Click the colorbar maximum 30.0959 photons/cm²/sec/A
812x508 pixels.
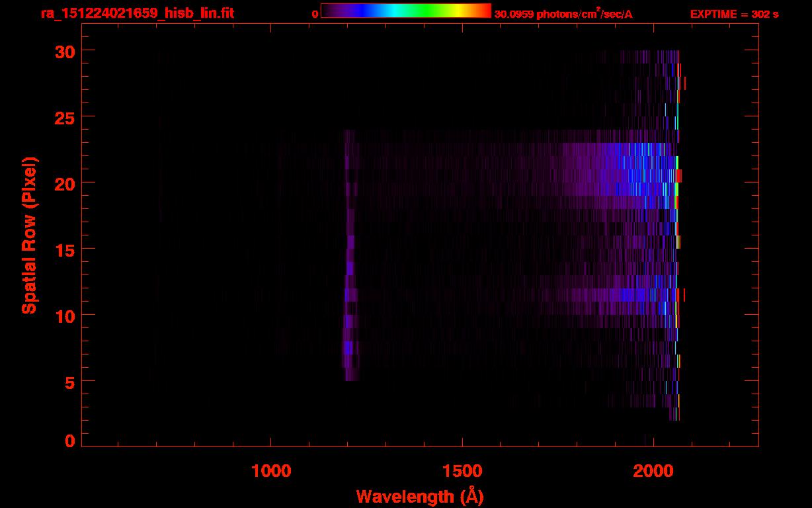click(563, 13)
